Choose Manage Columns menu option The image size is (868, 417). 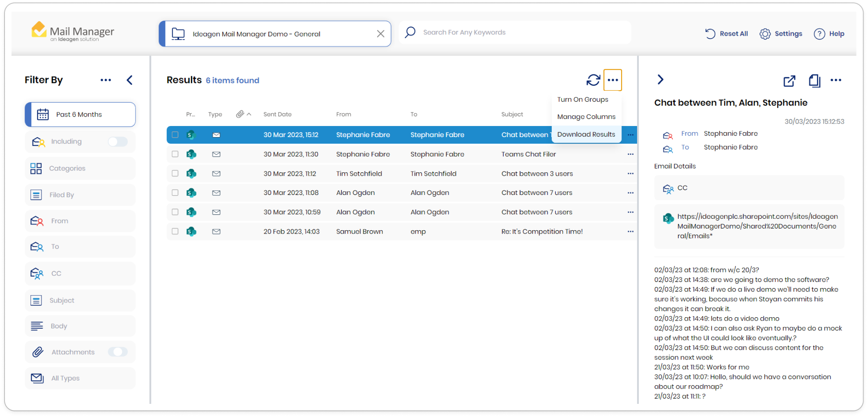pos(586,117)
